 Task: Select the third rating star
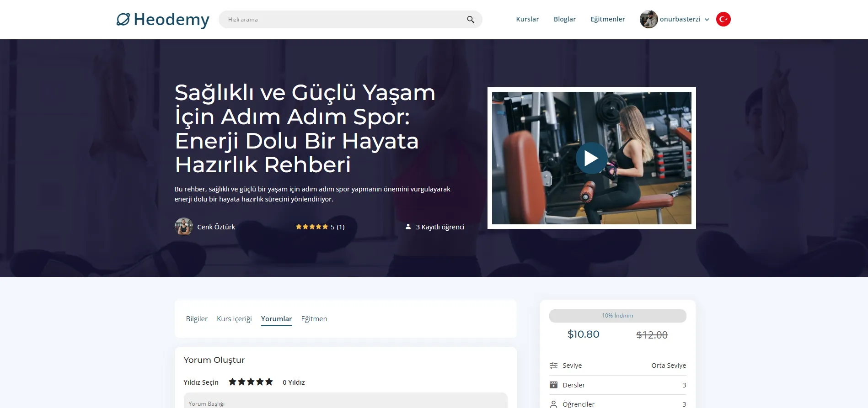pos(251,382)
